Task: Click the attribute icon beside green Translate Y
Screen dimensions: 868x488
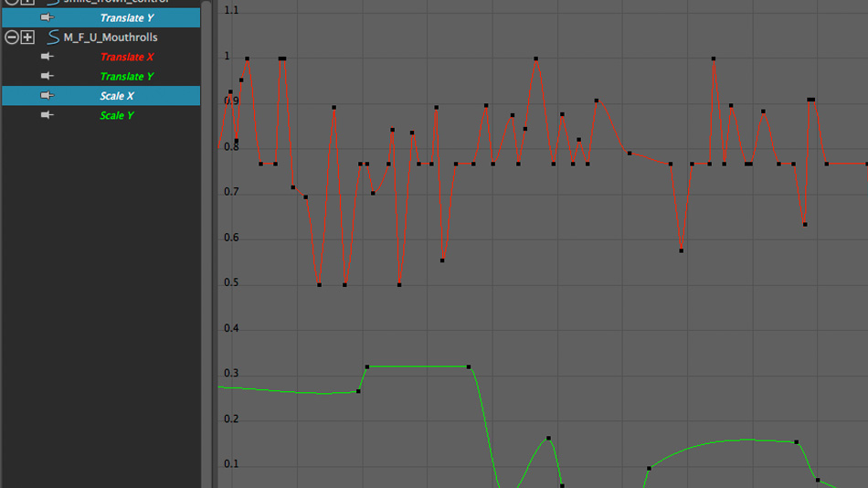Action: [48, 77]
